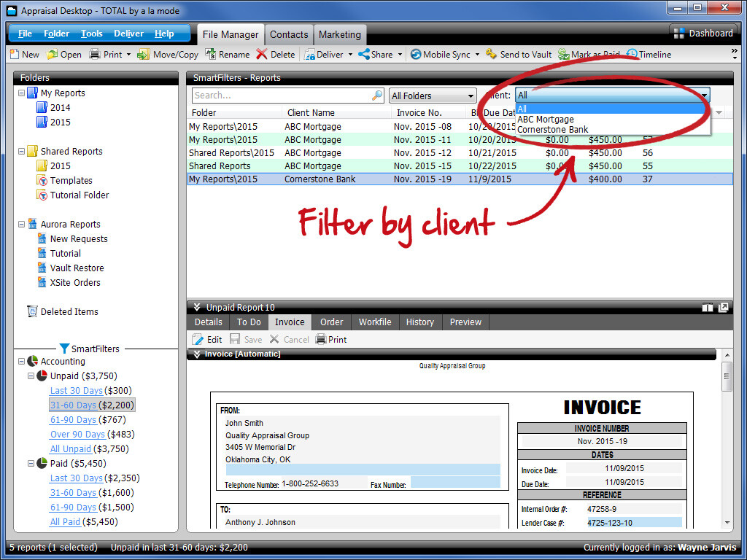Collapse the Unpaid SmartFilter group

pos(31,376)
